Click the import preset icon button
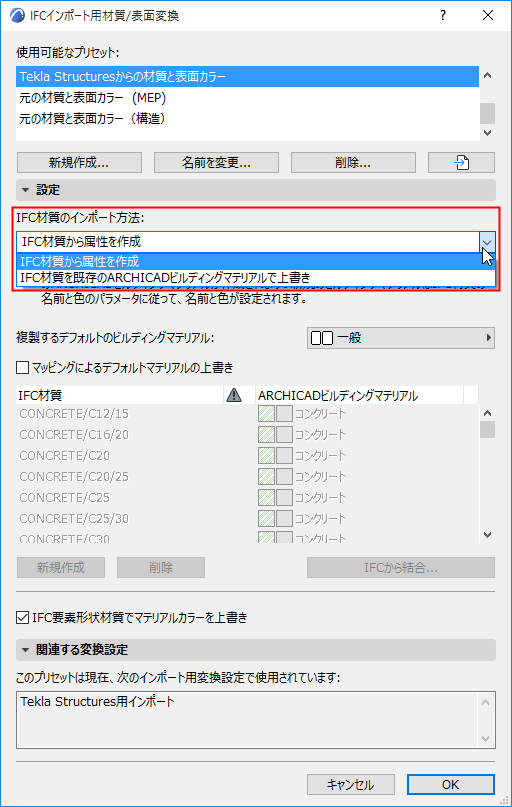The image size is (512, 807). pyautogui.click(x=461, y=163)
